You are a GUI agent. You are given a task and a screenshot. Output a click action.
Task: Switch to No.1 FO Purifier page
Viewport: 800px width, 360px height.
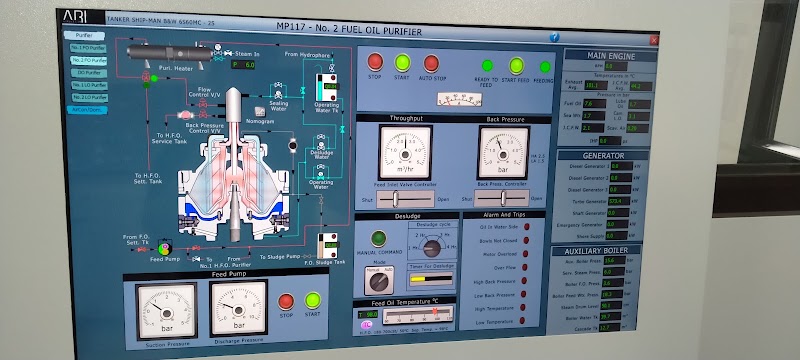click(x=88, y=48)
